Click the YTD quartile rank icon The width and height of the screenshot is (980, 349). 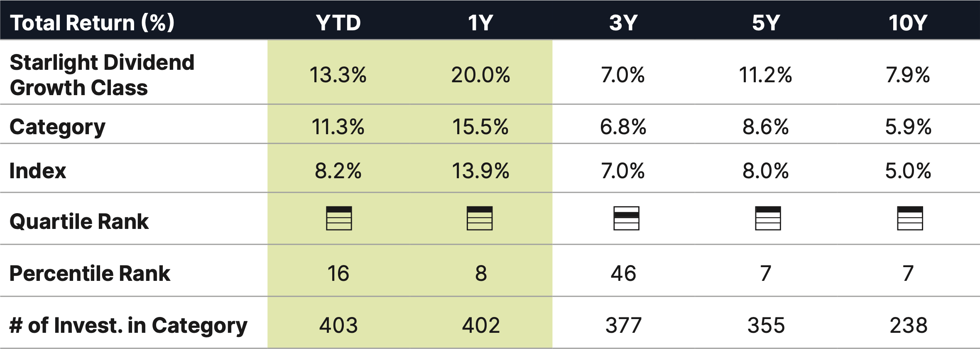tap(339, 218)
